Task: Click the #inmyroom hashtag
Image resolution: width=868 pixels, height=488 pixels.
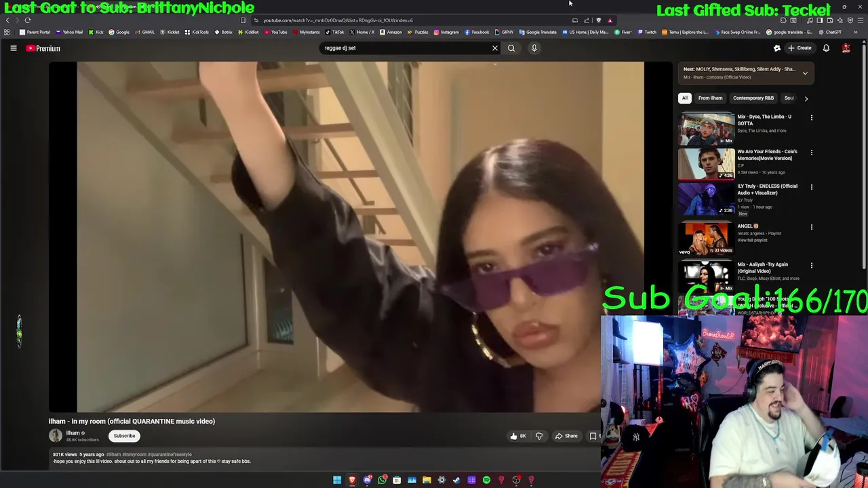Action: (x=134, y=455)
